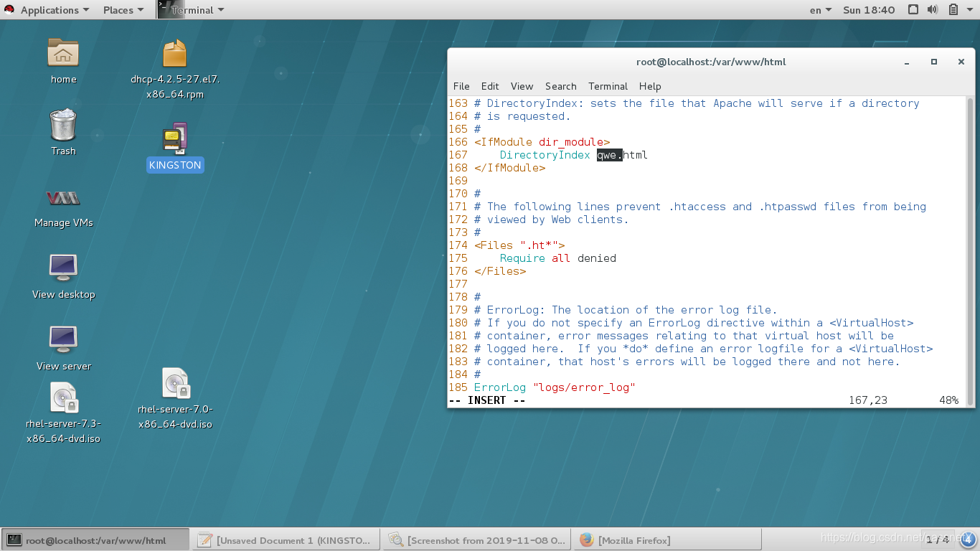Select the KINGSTON USB drive icon
Viewport: 980px width, 551px height.
click(x=175, y=138)
